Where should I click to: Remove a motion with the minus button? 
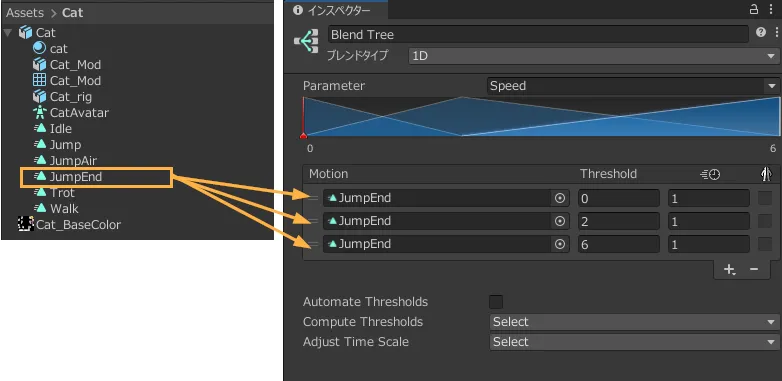[x=754, y=269]
